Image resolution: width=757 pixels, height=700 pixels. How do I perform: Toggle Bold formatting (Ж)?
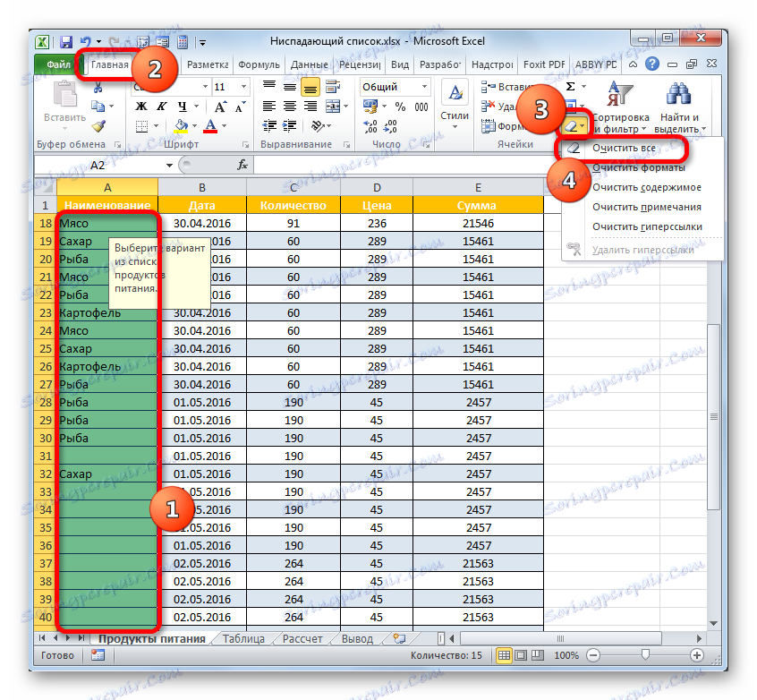pos(141,107)
